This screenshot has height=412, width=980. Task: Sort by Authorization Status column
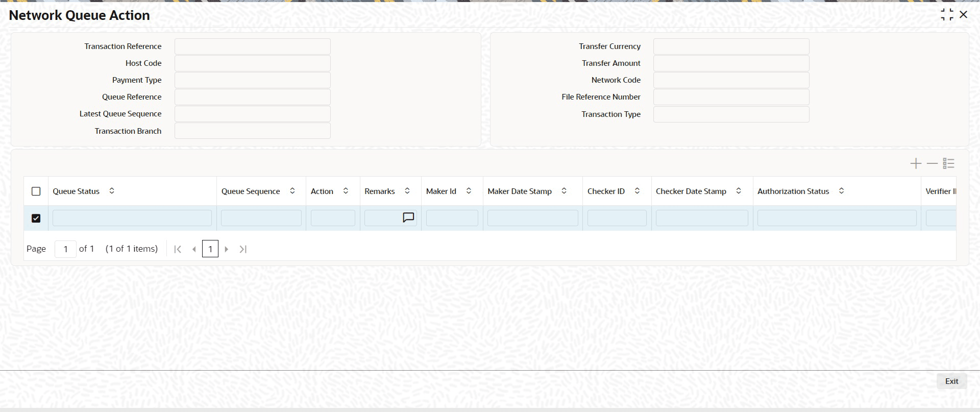(x=842, y=191)
